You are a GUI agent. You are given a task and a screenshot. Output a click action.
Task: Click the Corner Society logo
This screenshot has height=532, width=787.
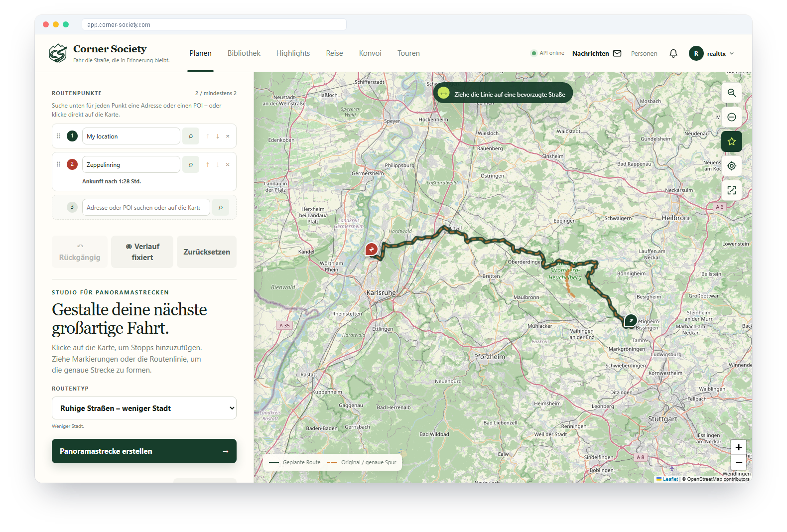click(x=58, y=53)
